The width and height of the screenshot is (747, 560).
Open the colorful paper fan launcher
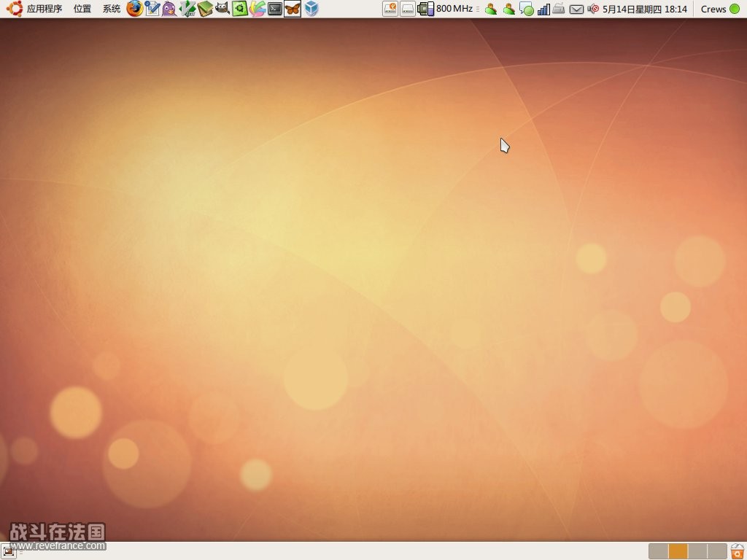(258, 9)
